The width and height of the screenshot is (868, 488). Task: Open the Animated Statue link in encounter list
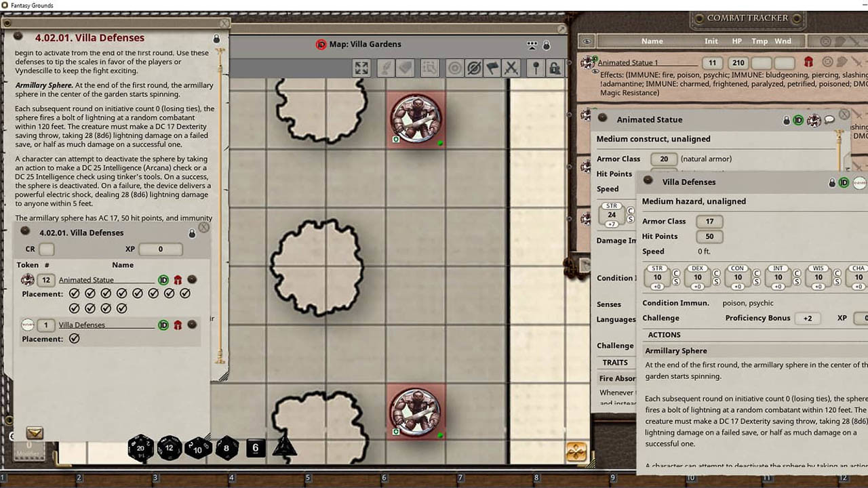click(86, 280)
